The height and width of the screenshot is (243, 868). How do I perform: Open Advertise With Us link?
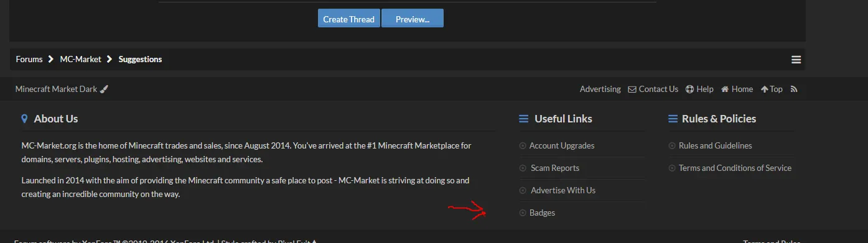coord(563,190)
